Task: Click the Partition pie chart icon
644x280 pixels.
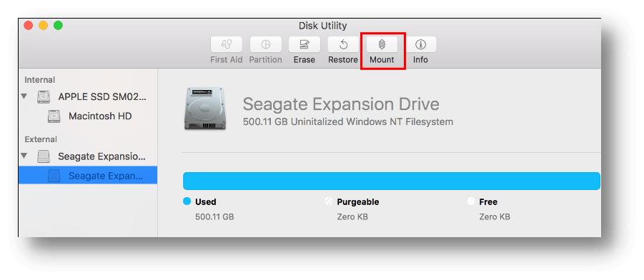Action: click(x=266, y=44)
